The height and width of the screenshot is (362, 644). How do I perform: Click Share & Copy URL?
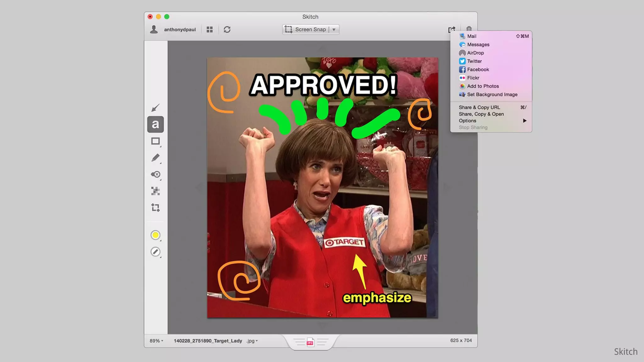[479, 107]
